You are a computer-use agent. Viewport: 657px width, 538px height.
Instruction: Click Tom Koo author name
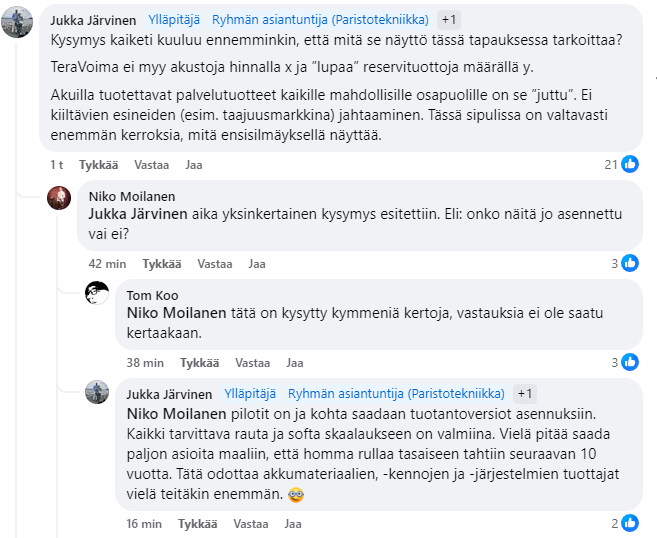[x=152, y=294]
